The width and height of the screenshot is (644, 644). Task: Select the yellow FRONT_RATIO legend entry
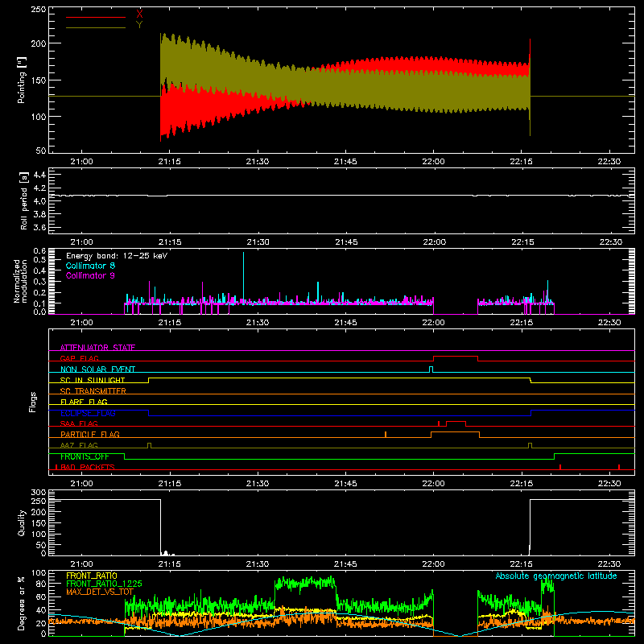pos(92,576)
